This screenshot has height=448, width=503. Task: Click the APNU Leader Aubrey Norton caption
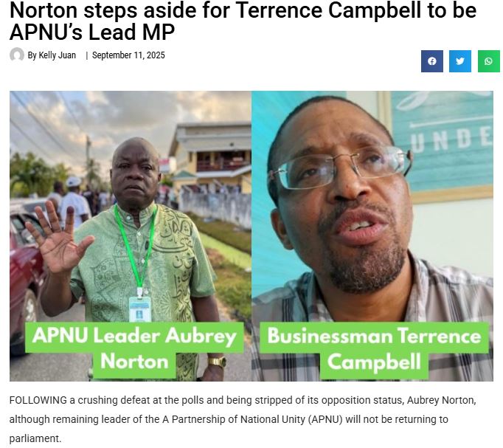coord(134,349)
